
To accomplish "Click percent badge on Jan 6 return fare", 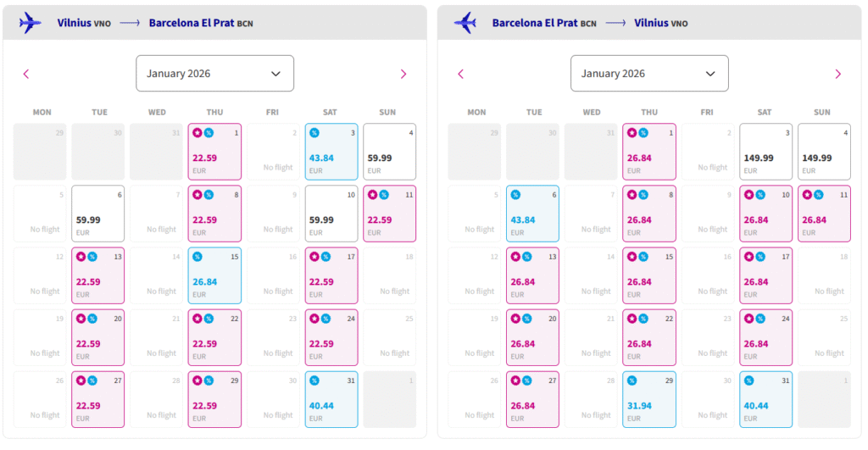I will pos(515,195).
